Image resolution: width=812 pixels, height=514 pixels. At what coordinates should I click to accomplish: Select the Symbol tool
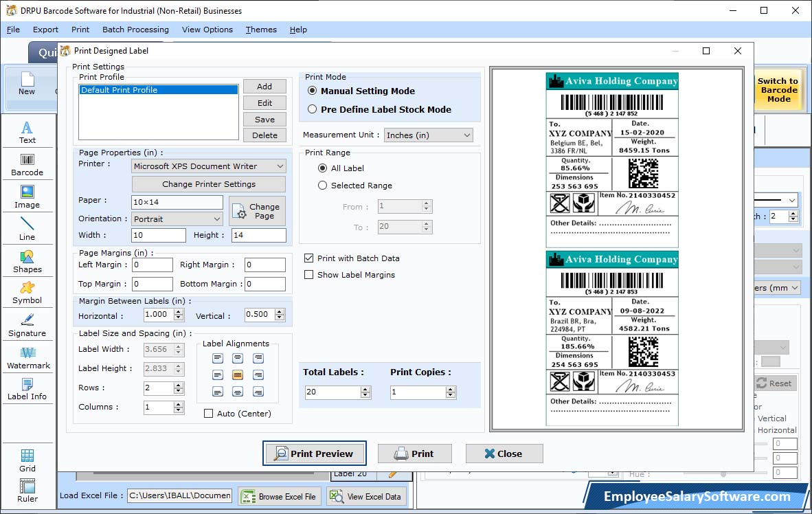pos(27,293)
